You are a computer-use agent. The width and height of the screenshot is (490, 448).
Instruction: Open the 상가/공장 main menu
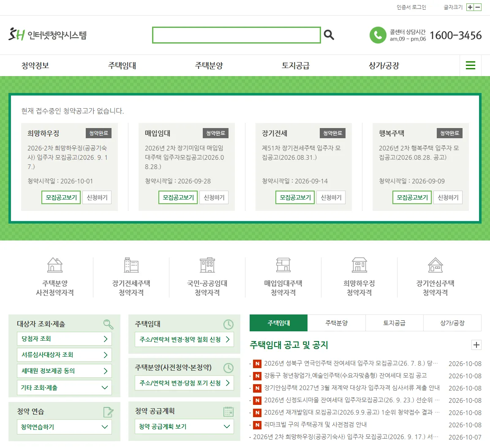[384, 66]
